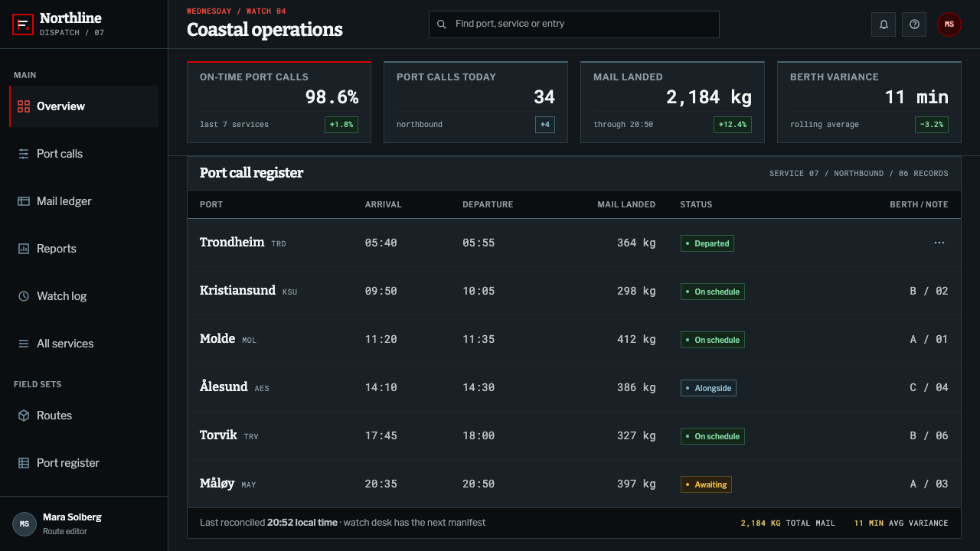Screen dimensions: 980x551
Task: Open the Watch log section
Action: (x=84, y=296)
